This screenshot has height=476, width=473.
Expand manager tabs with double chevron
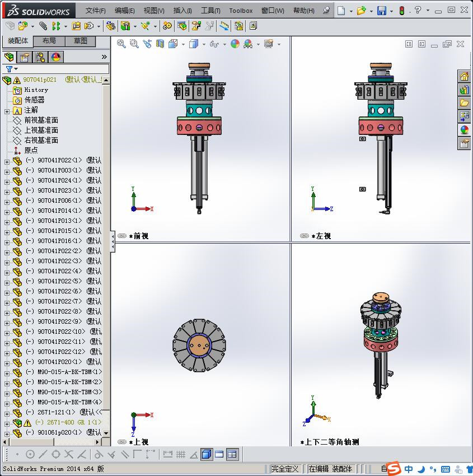point(104,57)
